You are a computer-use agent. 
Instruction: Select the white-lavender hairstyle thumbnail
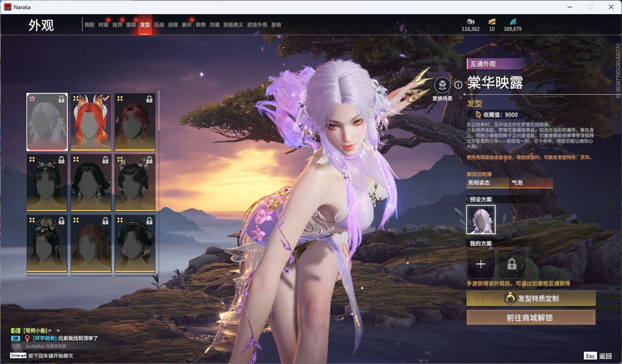[x=47, y=122]
